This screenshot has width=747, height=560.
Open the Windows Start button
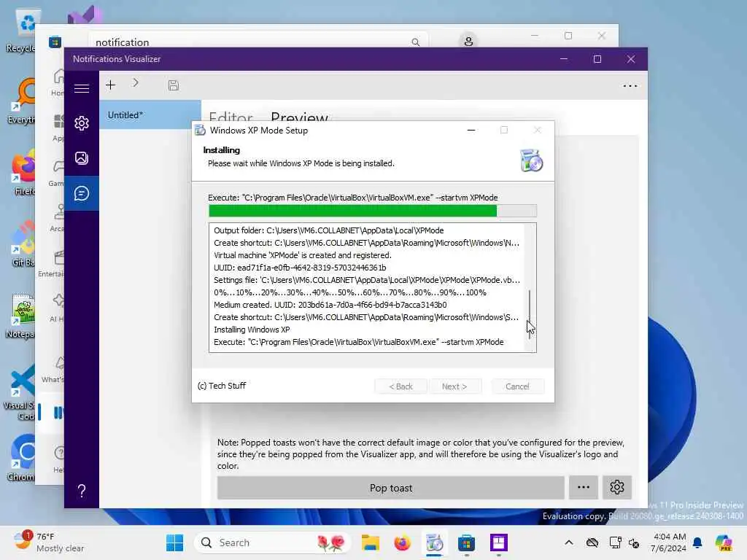(x=175, y=542)
